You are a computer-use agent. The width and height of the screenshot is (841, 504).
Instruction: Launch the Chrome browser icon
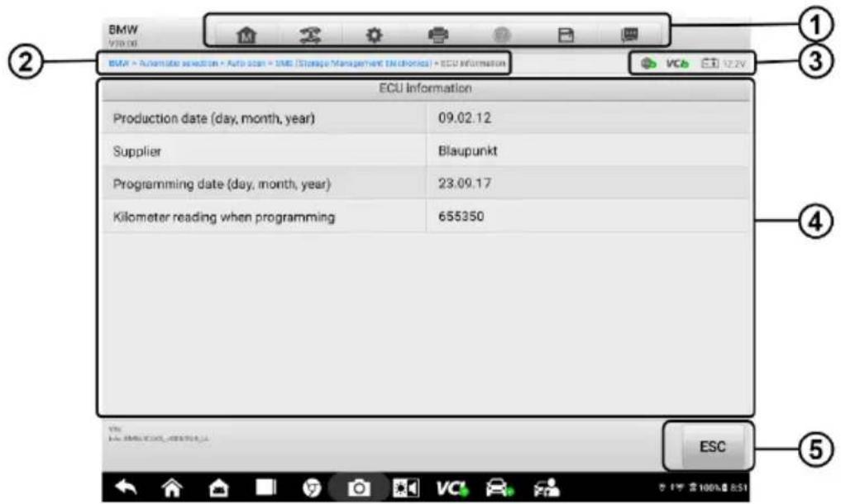click(312, 488)
